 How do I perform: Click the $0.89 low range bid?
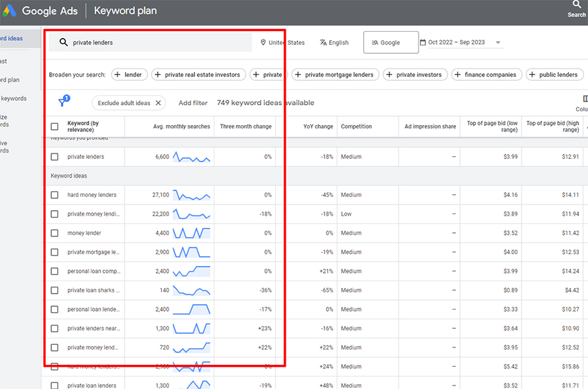pos(511,290)
